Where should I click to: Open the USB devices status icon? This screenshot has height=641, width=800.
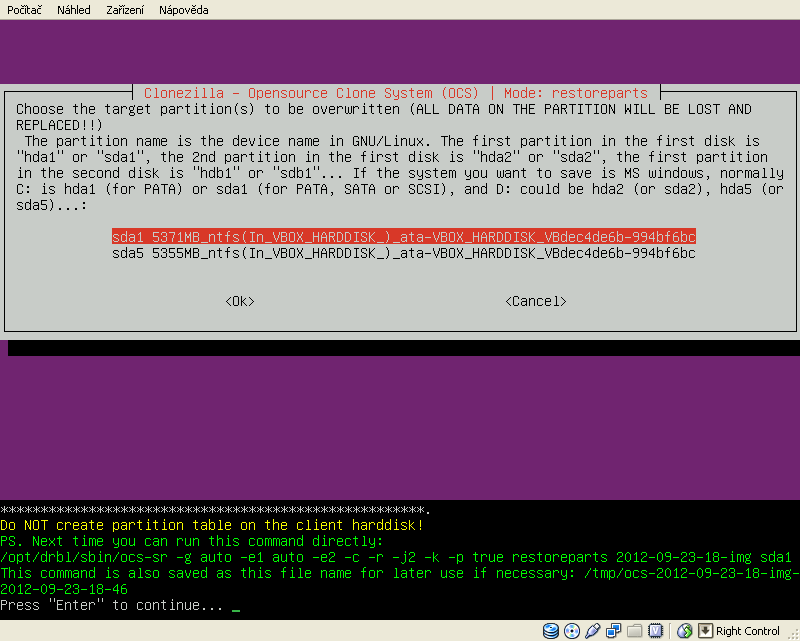click(x=592, y=631)
